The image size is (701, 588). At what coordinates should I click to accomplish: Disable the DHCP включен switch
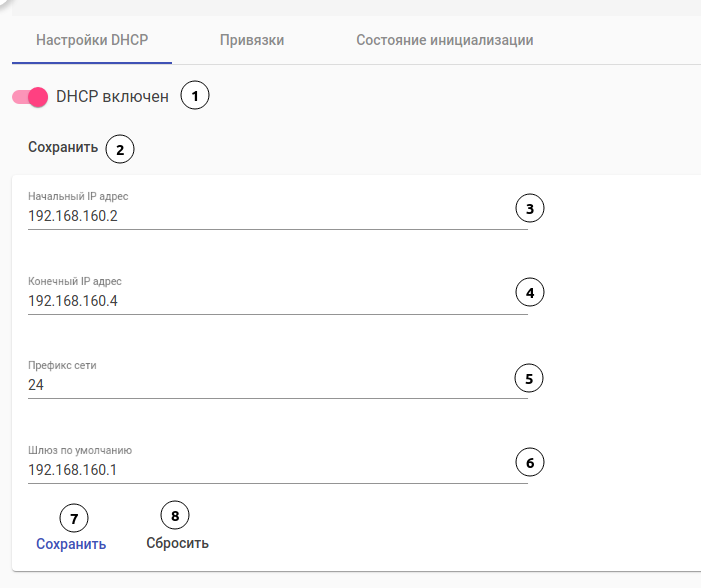click(30, 97)
